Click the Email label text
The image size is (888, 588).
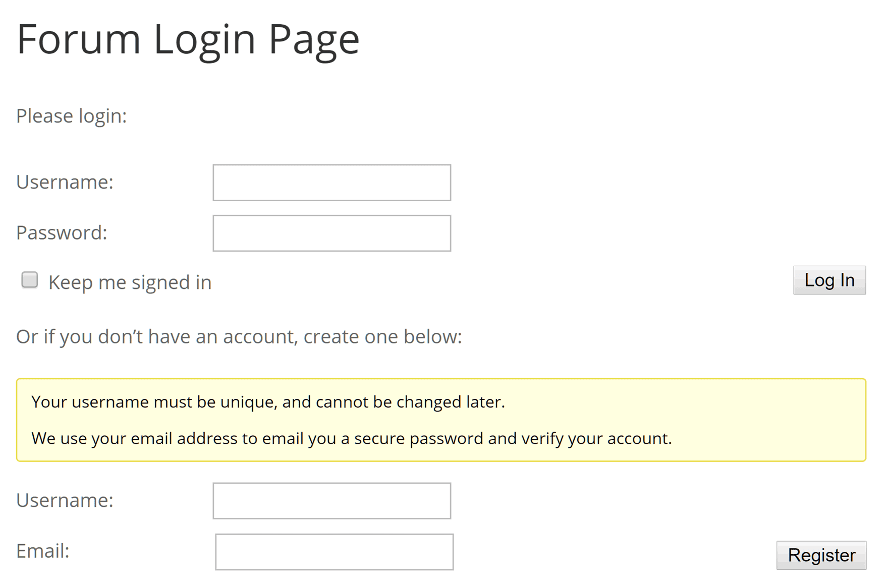coord(42,551)
